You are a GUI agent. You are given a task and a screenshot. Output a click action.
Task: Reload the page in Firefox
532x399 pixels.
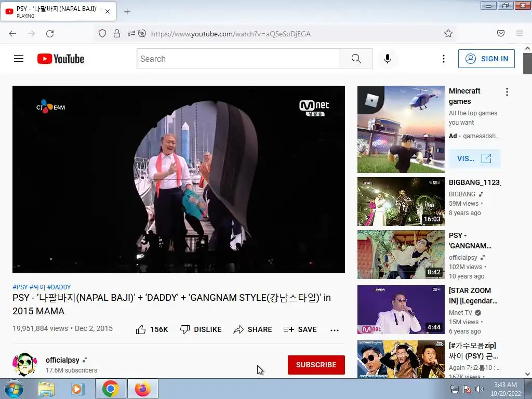(x=50, y=33)
